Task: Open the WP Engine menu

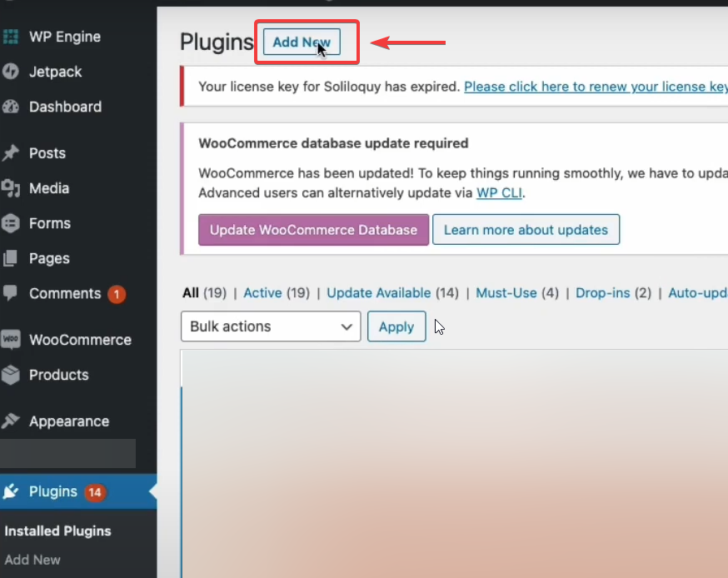Action: (x=64, y=37)
